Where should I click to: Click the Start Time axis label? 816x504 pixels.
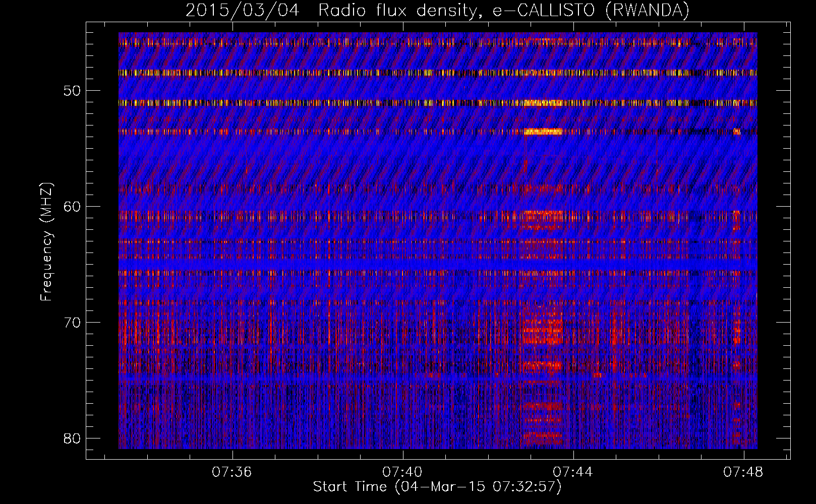tap(437, 487)
